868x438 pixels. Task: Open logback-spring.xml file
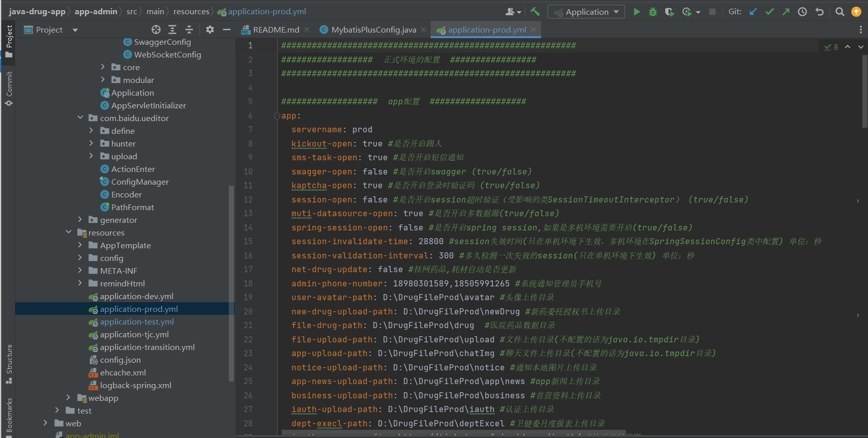click(x=135, y=385)
